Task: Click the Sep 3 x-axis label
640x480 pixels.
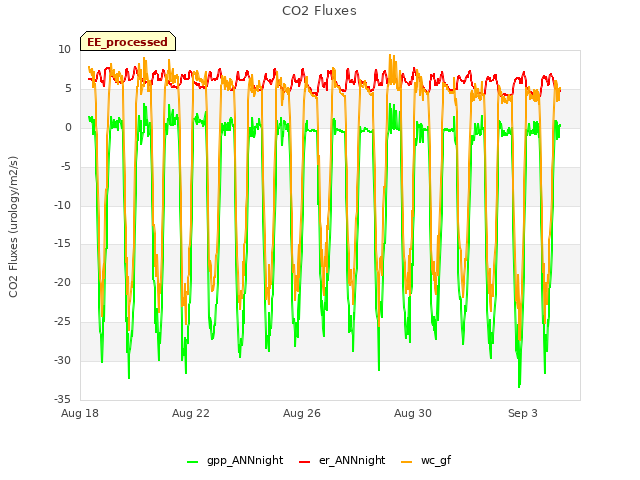Action: coord(523,413)
